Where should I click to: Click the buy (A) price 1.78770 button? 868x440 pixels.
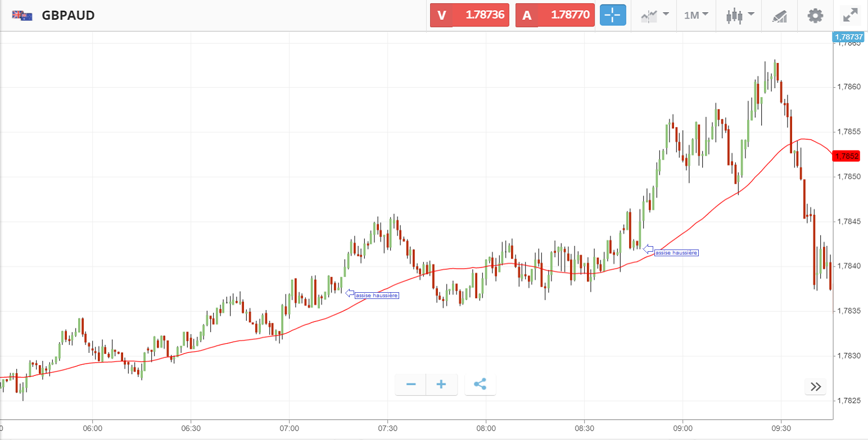coord(555,15)
